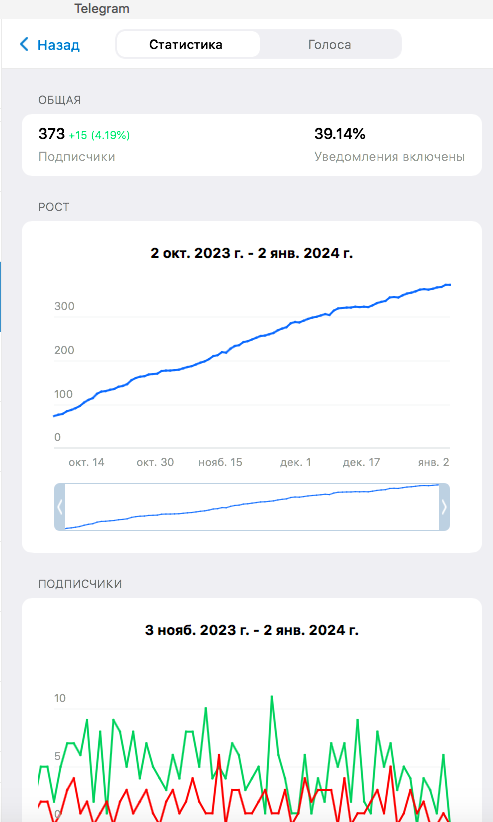Select the Статистика tab

click(186, 45)
